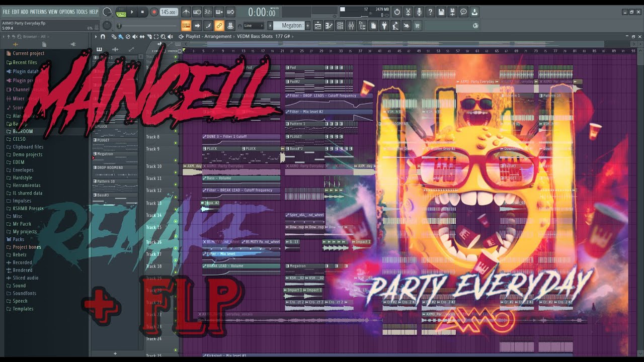Open the piano roll view icon
This screenshot has height=362, width=644.
point(329,26)
